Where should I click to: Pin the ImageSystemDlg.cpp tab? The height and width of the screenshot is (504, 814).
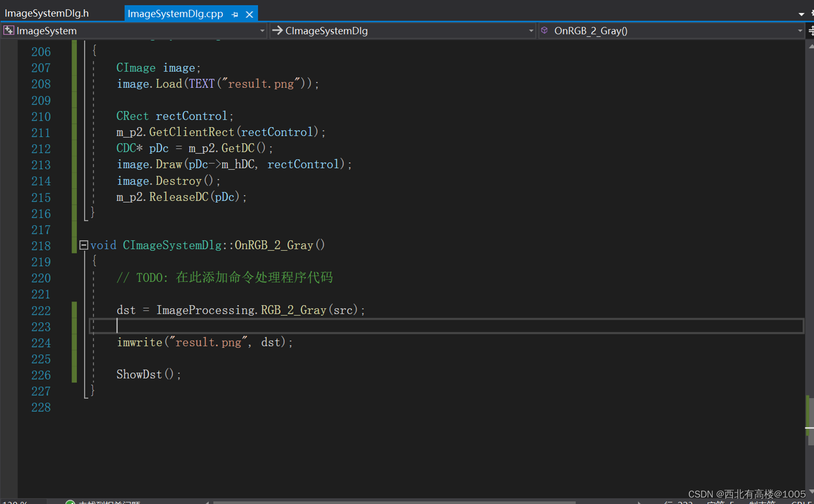pyautogui.click(x=235, y=14)
